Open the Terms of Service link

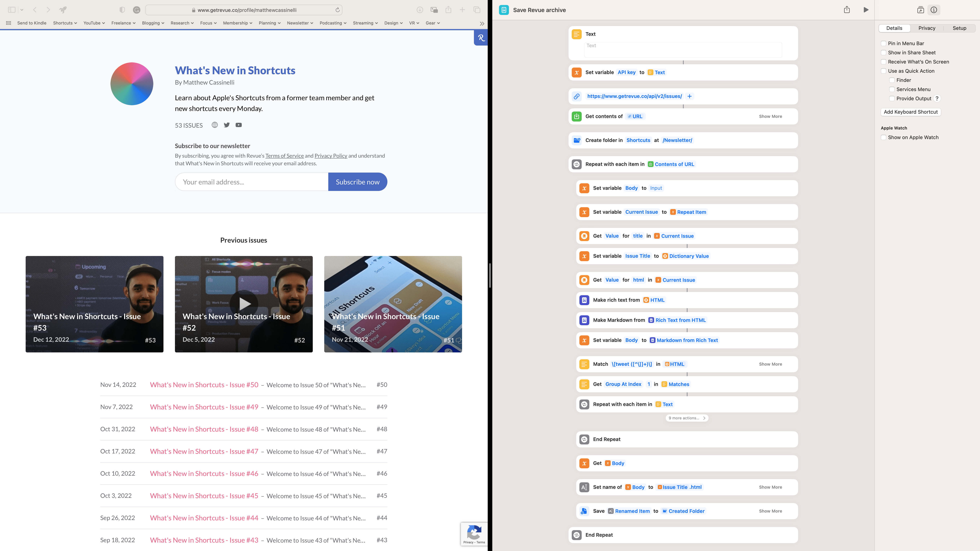point(285,156)
